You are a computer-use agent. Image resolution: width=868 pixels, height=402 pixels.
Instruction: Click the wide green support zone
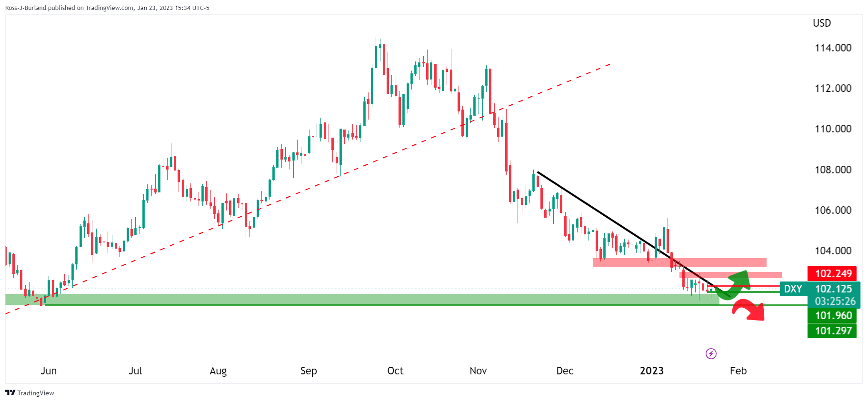[333, 299]
